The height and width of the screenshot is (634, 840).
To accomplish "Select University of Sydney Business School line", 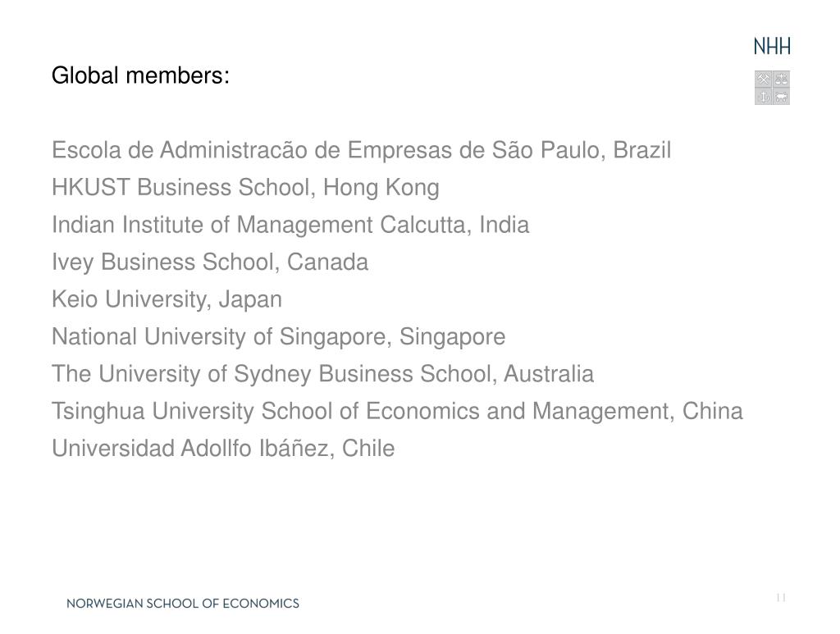I will [x=322, y=374].
